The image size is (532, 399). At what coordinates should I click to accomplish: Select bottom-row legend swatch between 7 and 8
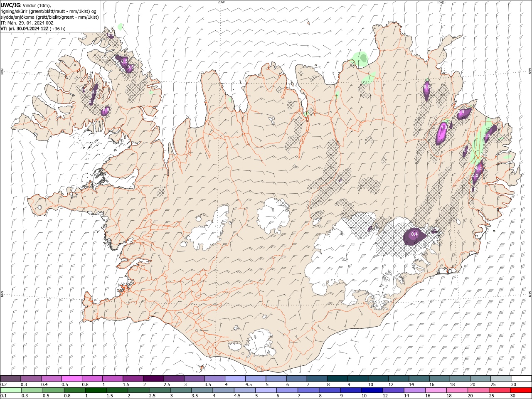pyautogui.click(x=308, y=390)
